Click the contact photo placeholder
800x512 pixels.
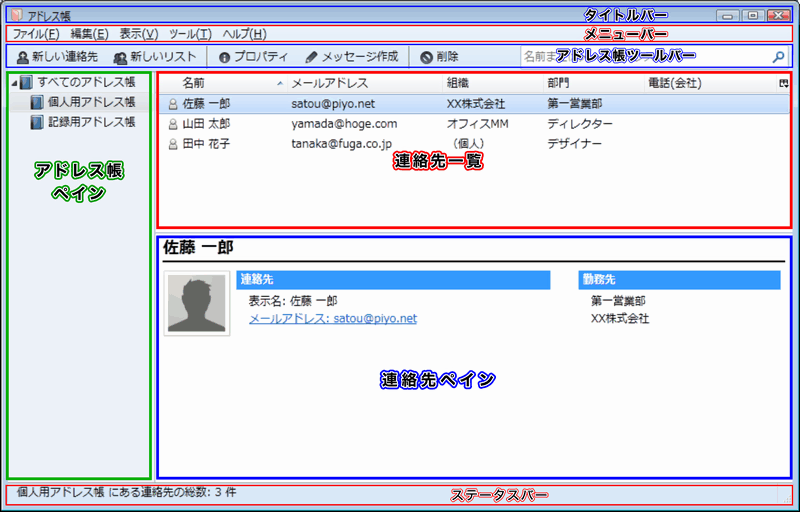pyautogui.click(x=197, y=303)
